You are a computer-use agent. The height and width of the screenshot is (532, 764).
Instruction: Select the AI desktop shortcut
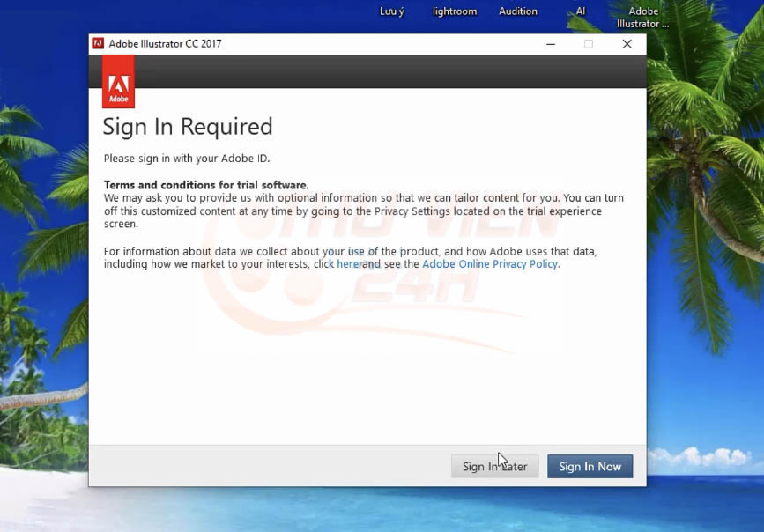tap(581, 11)
